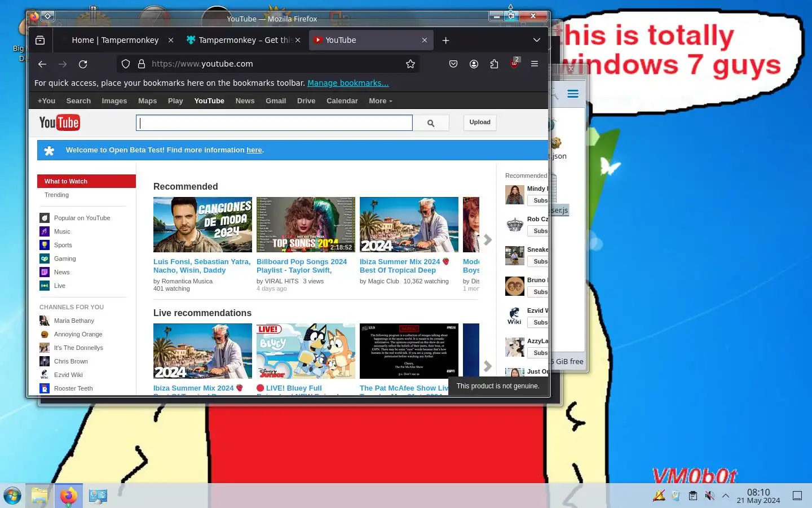Image resolution: width=812 pixels, height=508 pixels.
Task: Open the Firefox hamburger application menu
Action: 535,64
